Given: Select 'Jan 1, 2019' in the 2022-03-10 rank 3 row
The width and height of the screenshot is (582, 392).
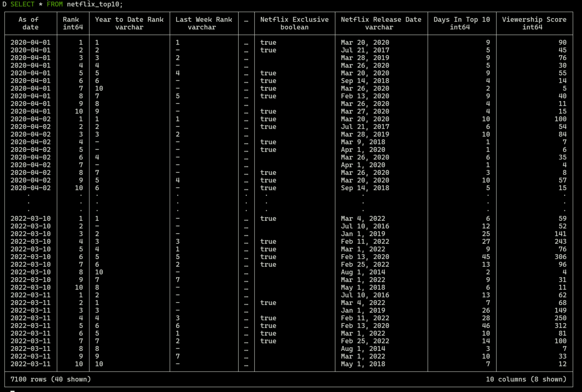Looking at the screenshot, I should pos(363,234).
